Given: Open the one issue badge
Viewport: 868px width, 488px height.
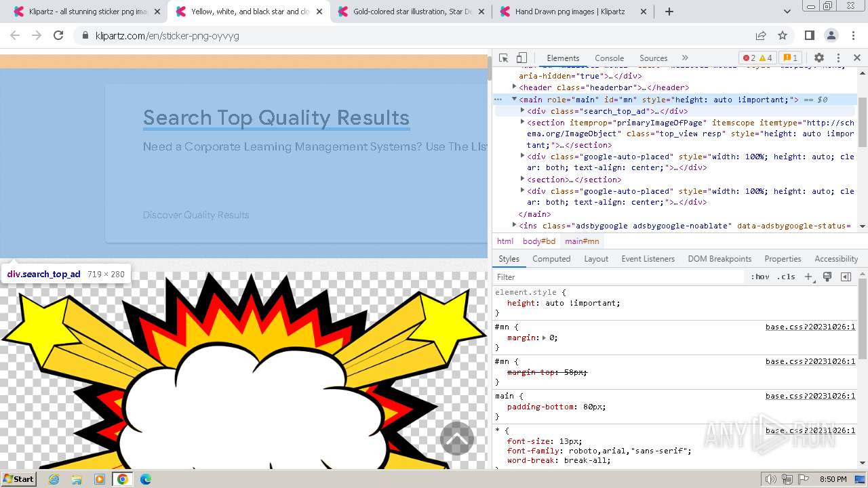Looking at the screenshot, I should pos(789,58).
